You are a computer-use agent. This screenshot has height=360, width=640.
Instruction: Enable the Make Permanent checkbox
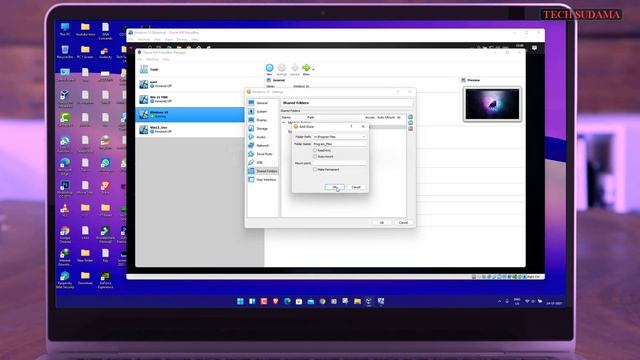coord(315,169)
